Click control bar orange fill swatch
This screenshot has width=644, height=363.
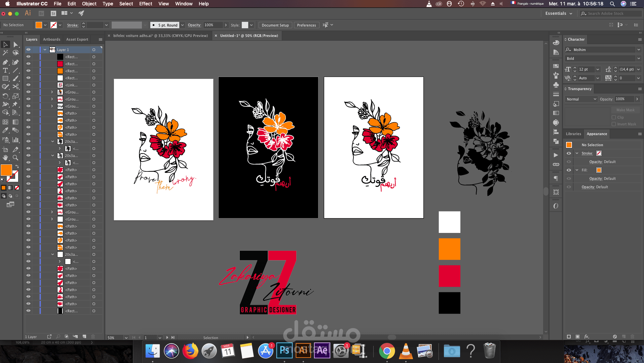click(39, 25)
